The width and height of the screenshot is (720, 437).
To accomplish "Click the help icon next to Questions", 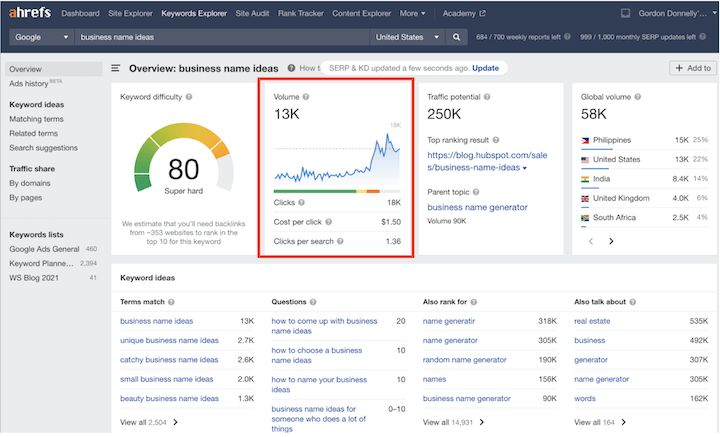I will pos(313,302).
